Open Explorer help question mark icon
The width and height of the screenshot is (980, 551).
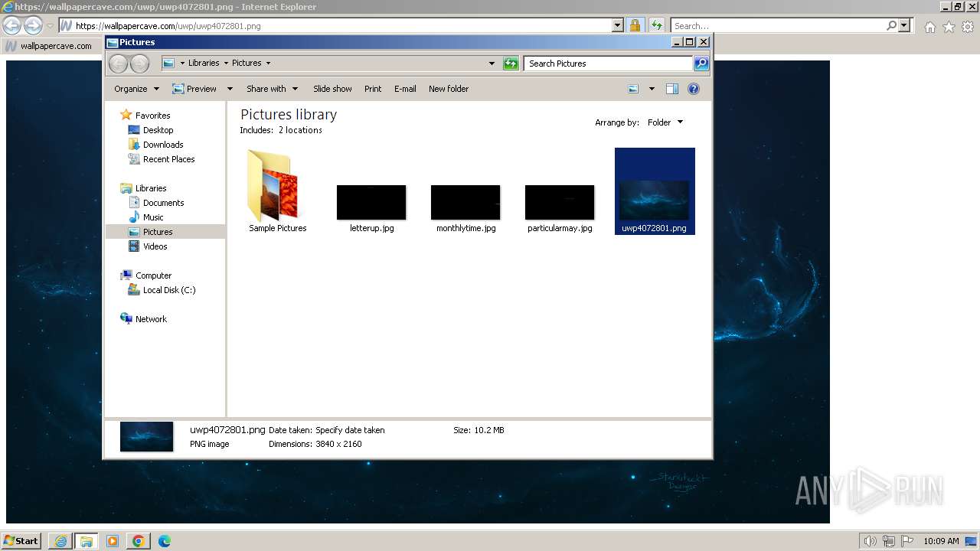point(694,89)
